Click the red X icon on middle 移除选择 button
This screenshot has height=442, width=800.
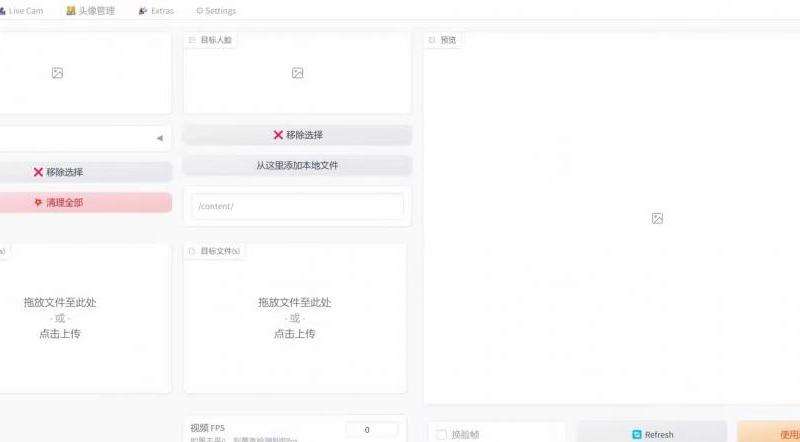coord(278,135)
